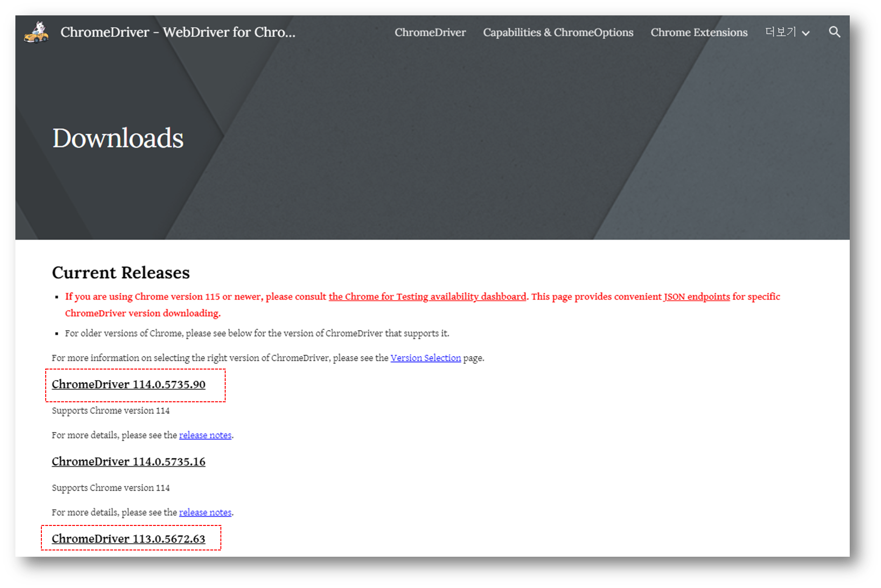881x588 pixels.
Task: Follow the JSON endpoints link
Action: [x=697, y=296]
